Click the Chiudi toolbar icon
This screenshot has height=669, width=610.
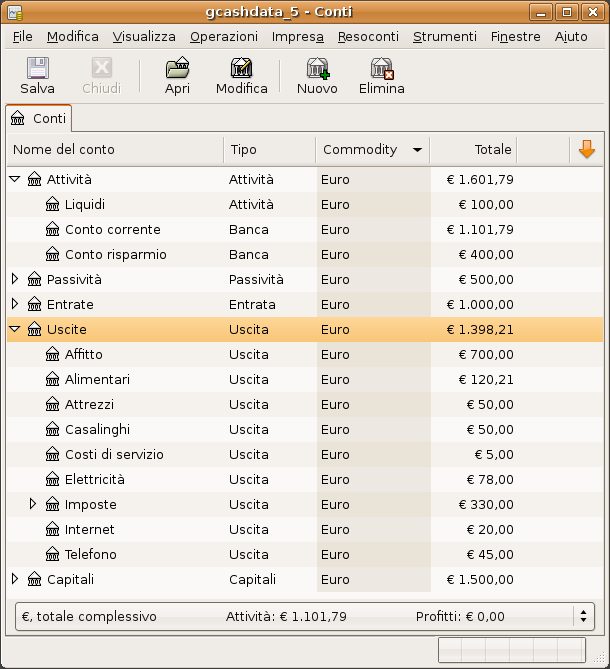coord(102,67)
